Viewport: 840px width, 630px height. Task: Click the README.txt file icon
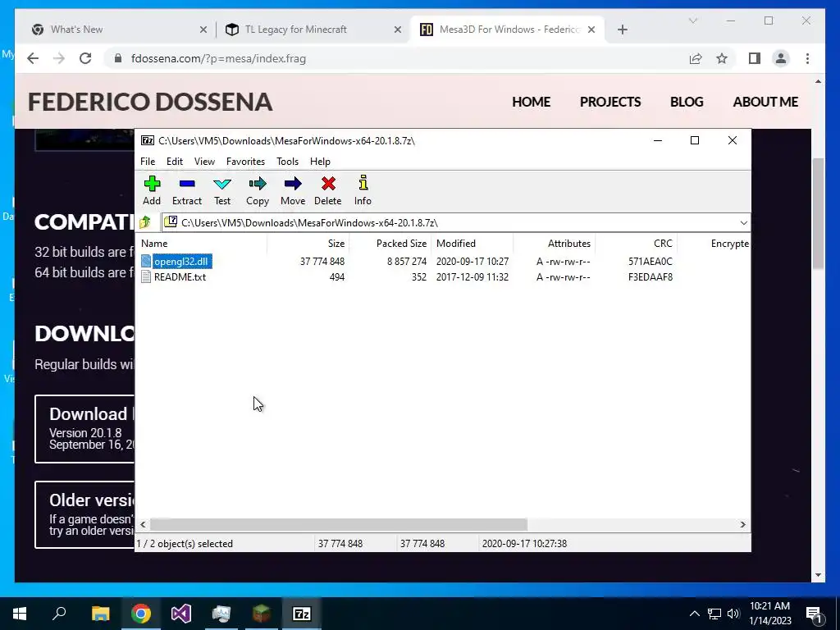pyautogui.click(x=146, y=277)
